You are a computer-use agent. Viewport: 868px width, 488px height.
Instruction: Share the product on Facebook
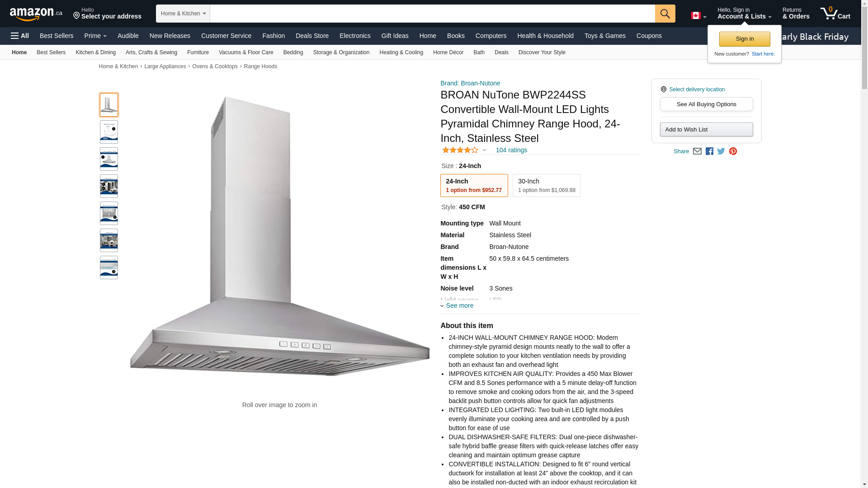click(709, 151)
